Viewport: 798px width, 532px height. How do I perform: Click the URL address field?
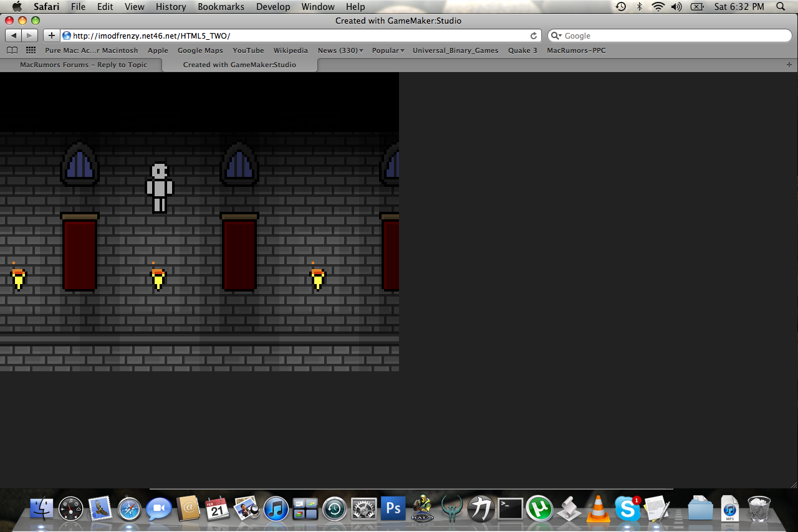click(300, 36)
